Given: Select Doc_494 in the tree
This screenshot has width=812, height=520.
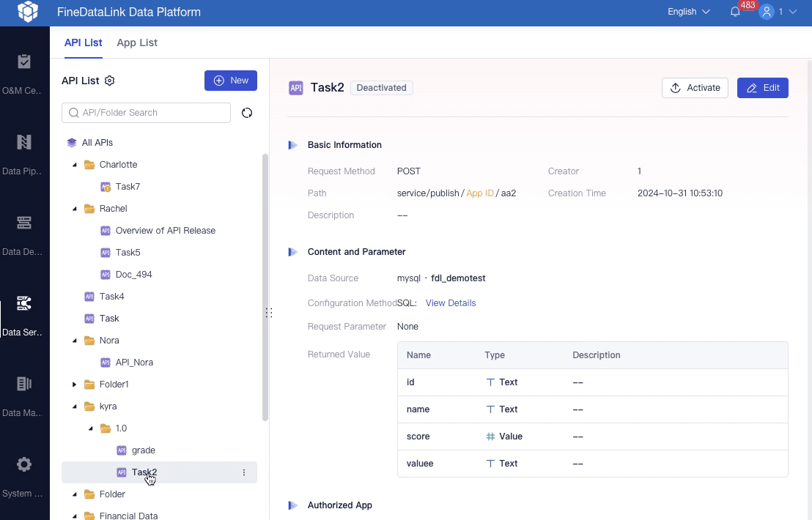Looking at the screenshot, I should 133,275.
